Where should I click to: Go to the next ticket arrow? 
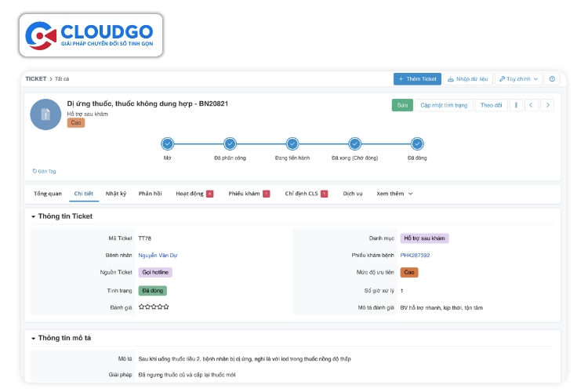coord(547,105)
